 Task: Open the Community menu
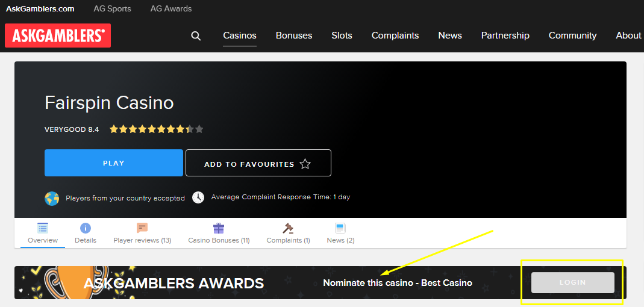pyautogui.click(x=572, y=36)
